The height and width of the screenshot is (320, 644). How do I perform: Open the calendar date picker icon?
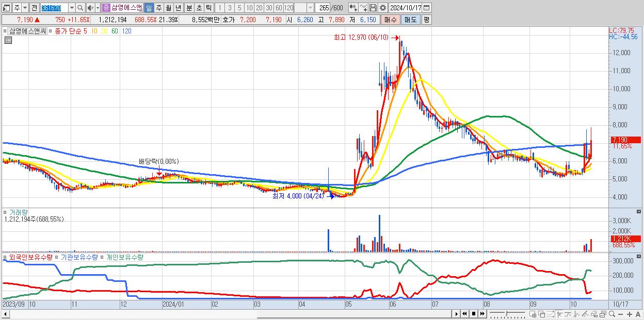[x=427, y=8]
